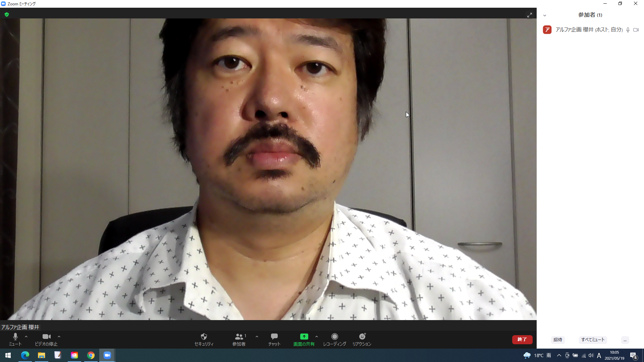Click the 参加者 (1) panel title
The width and height of the screenshot is (644, 362).
pos(590,15)
